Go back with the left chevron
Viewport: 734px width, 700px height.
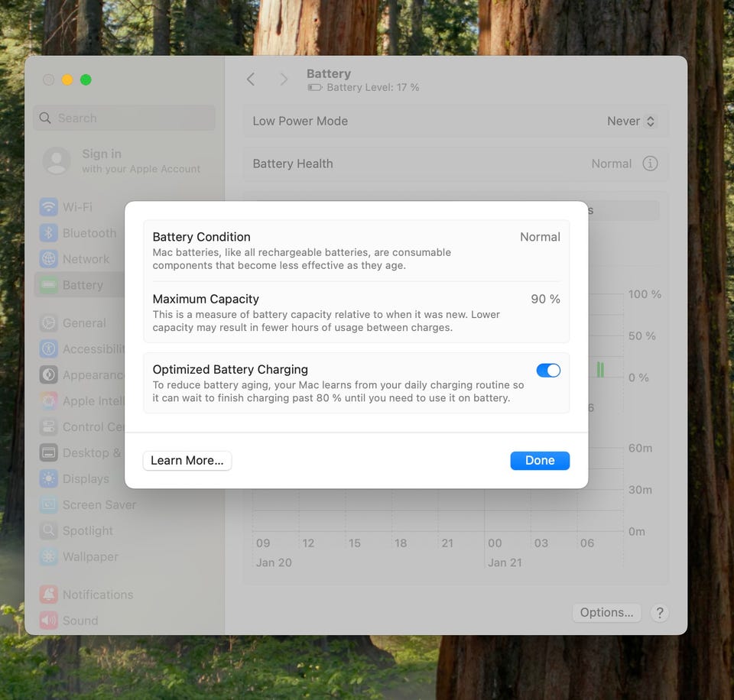(x=251, y=79)
